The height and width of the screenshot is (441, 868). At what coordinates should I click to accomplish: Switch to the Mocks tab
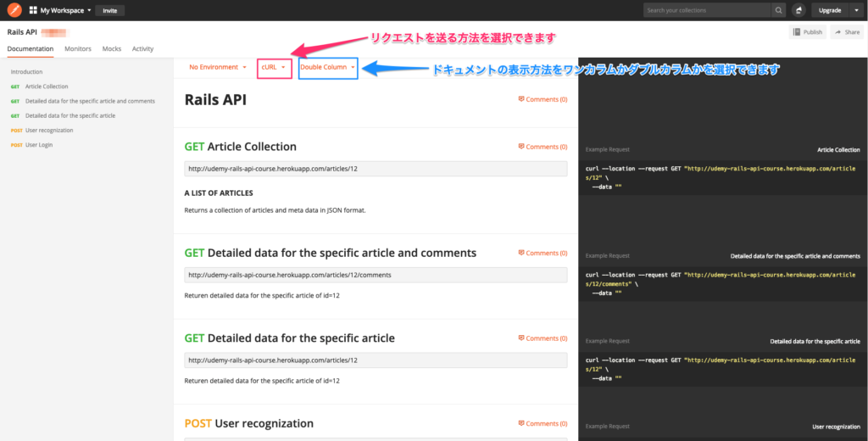(x=112, y=49)
